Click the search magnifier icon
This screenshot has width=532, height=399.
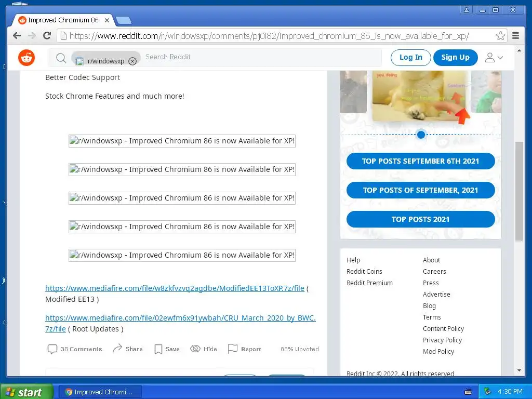point(61,58)
